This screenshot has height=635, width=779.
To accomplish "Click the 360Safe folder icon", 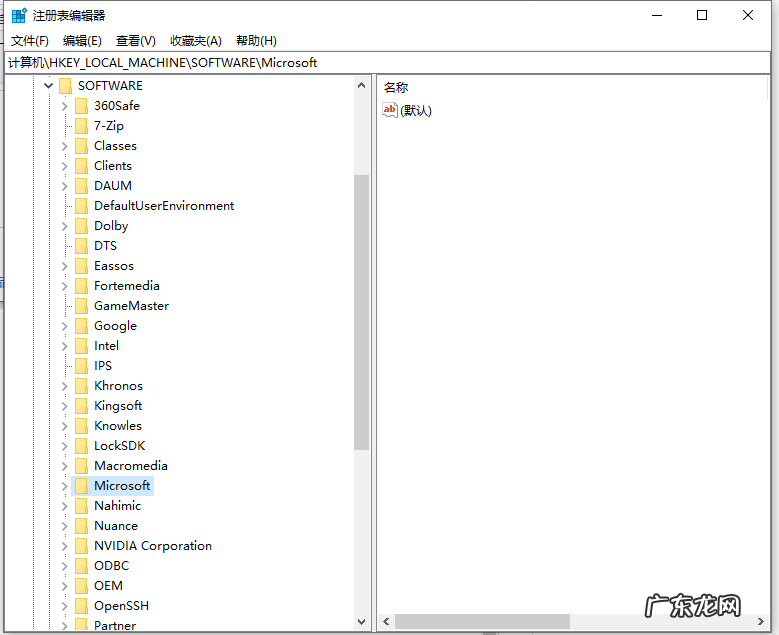I will [81, 106].
